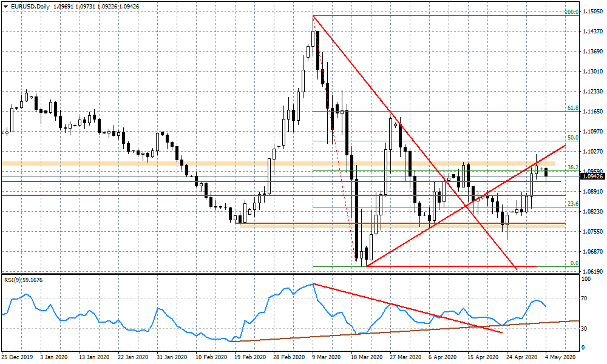Click the time axis date 18 Mar 2020
The width and height of the screenshot is (607, 364).
[x=366, y=357]
